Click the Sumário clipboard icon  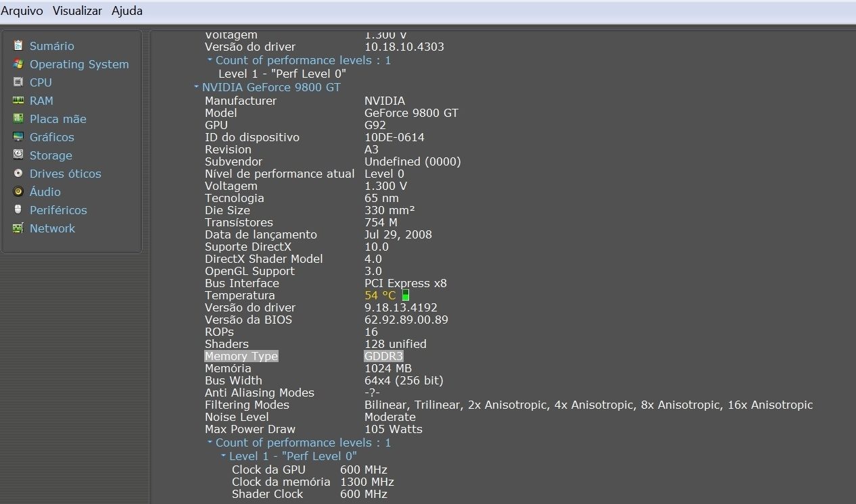click(x=18, y=46)
